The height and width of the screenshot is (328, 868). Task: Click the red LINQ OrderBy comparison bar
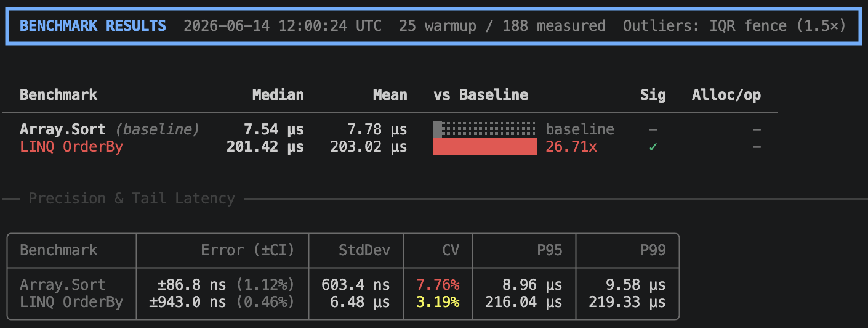[x=485, y=147]
